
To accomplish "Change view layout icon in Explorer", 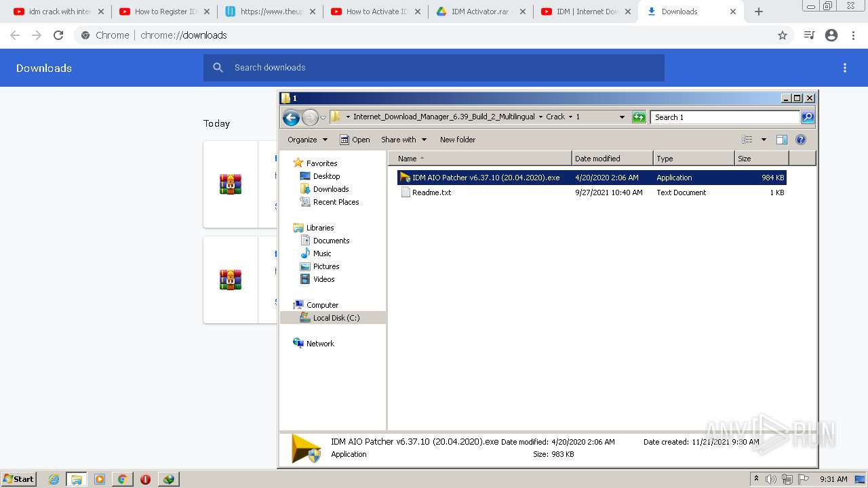I will [x=747, y=140].
